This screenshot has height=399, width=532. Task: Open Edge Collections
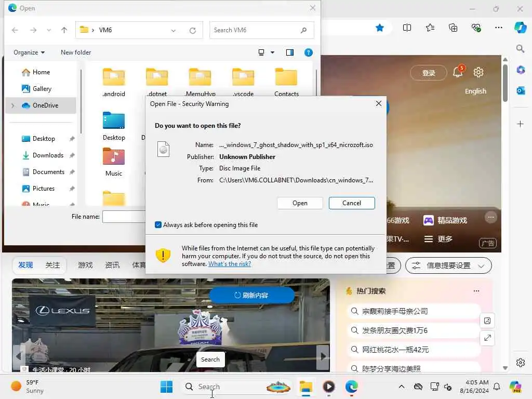[453, 28]
